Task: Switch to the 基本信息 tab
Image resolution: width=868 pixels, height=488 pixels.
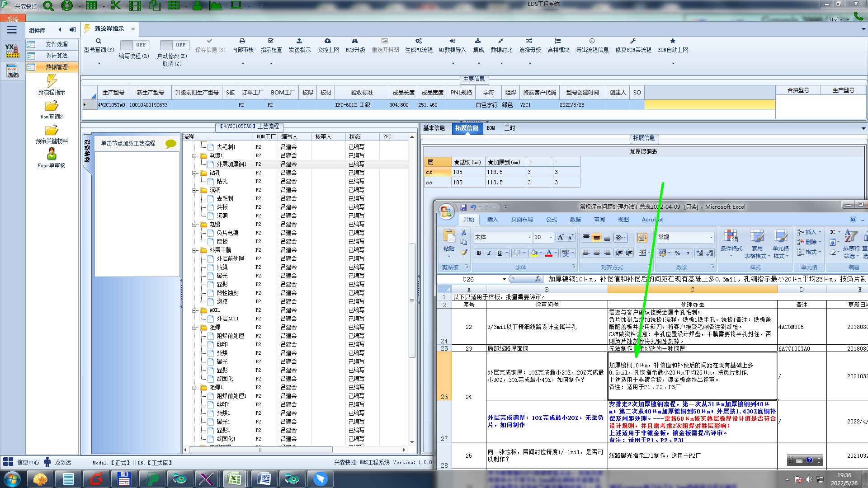Action: (434, 128)
